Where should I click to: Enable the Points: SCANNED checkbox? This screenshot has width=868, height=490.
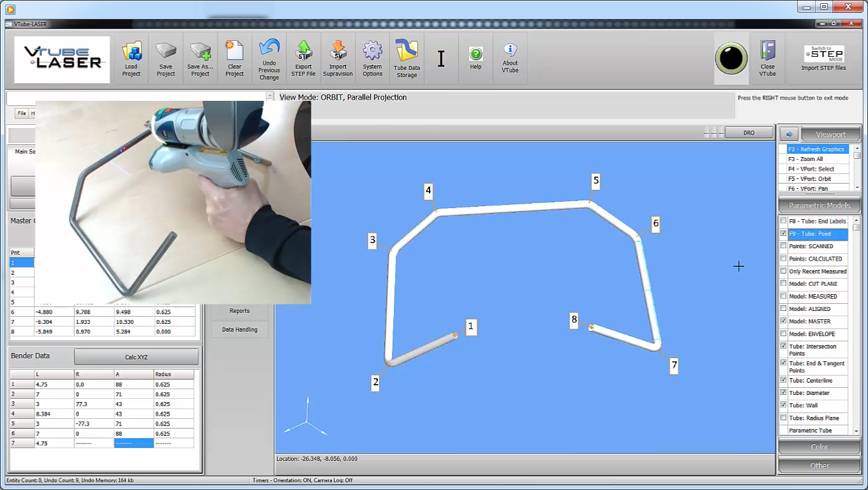[783, 246]
